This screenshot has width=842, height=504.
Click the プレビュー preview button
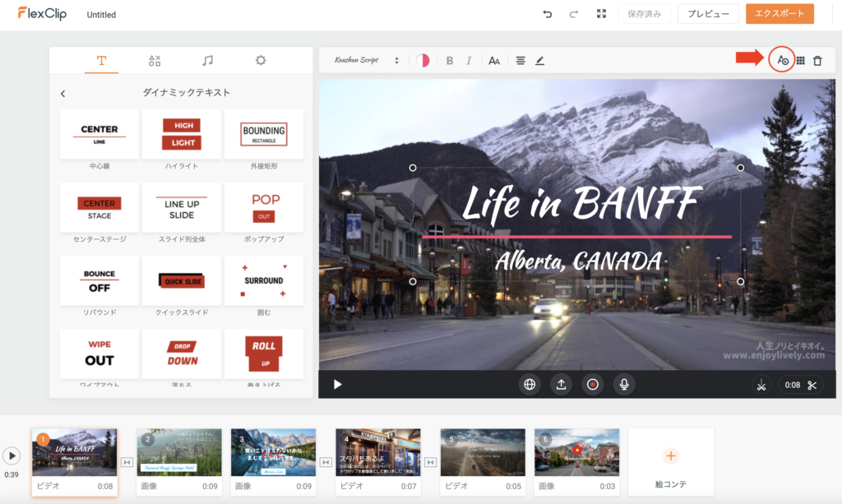pos(708,14)
